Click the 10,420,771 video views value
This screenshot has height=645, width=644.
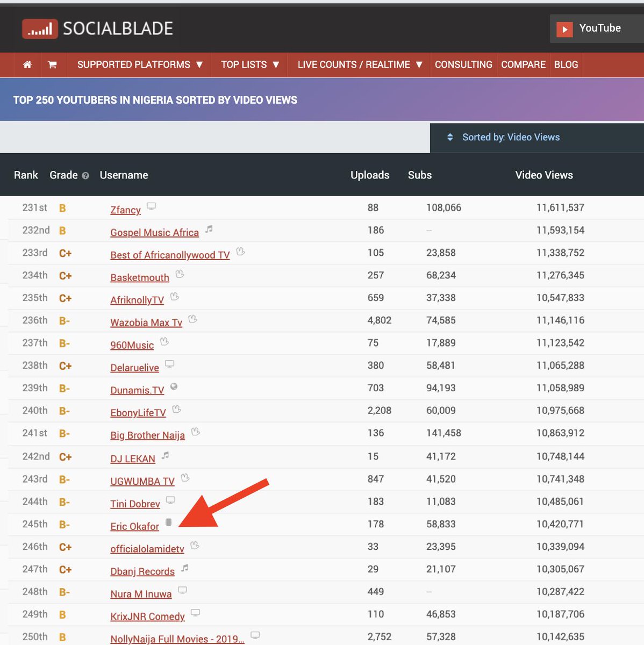pyautogui.click(x=560, y=524)
